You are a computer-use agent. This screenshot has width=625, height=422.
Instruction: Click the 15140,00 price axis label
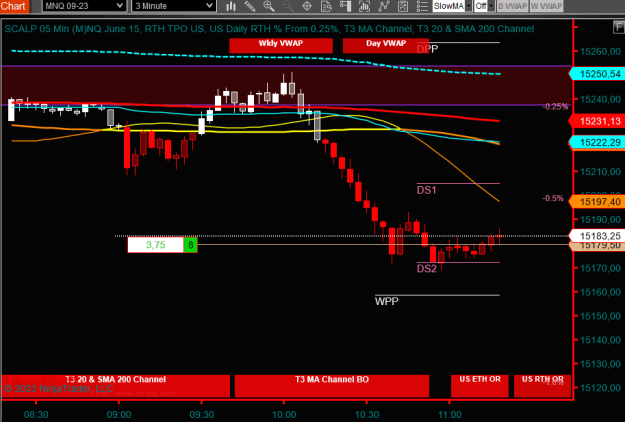(600, 340)
